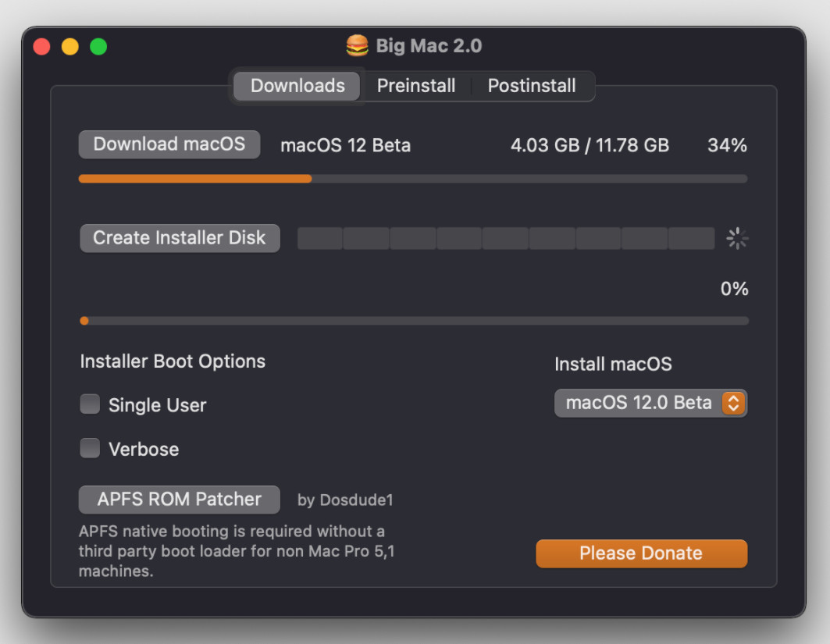Image resolution: width=830 pixels, height=644 pixels.
Task: Click the "Big Mac 2.0" window title
Action: 429,46
